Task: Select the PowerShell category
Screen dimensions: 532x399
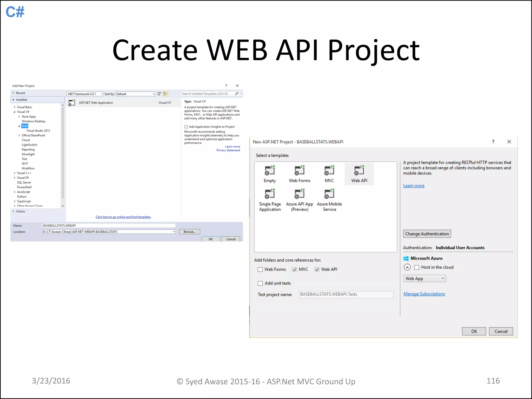Action: [x=24, y=187]
